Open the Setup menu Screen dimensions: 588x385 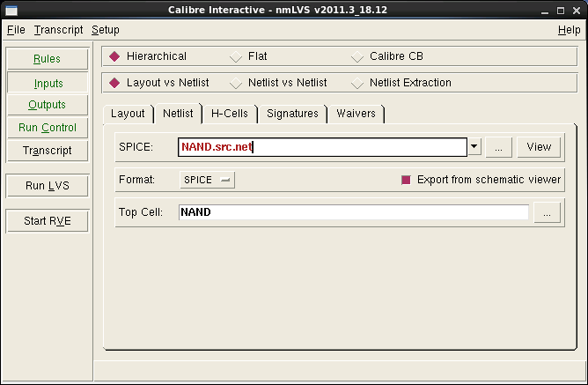pyautogui.click(x=106, y=30)
